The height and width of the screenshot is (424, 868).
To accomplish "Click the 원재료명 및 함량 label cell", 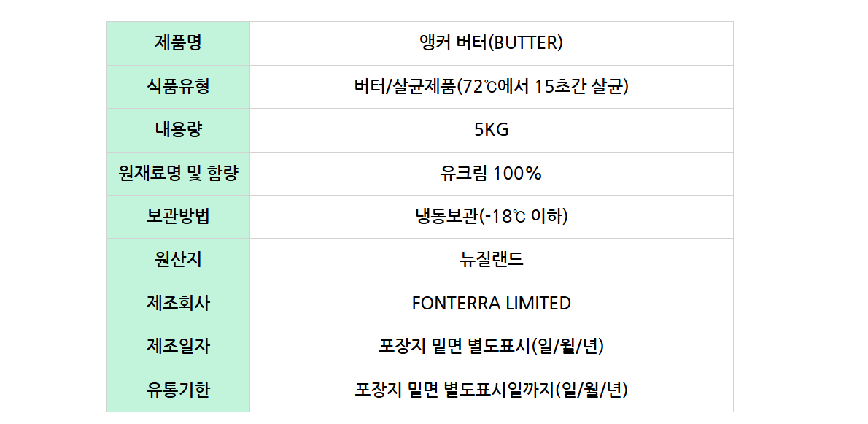I will [x=178, y=174].
